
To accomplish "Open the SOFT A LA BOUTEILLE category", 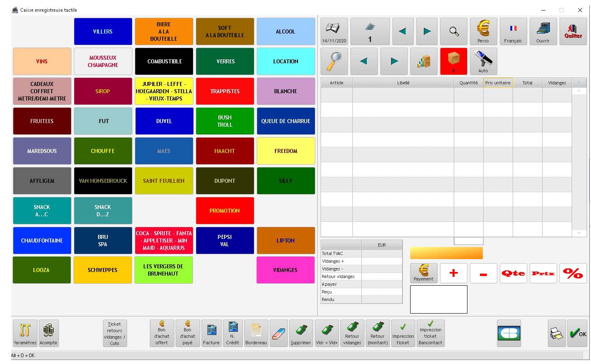I will pyautogui.click(x=225, y=31).
